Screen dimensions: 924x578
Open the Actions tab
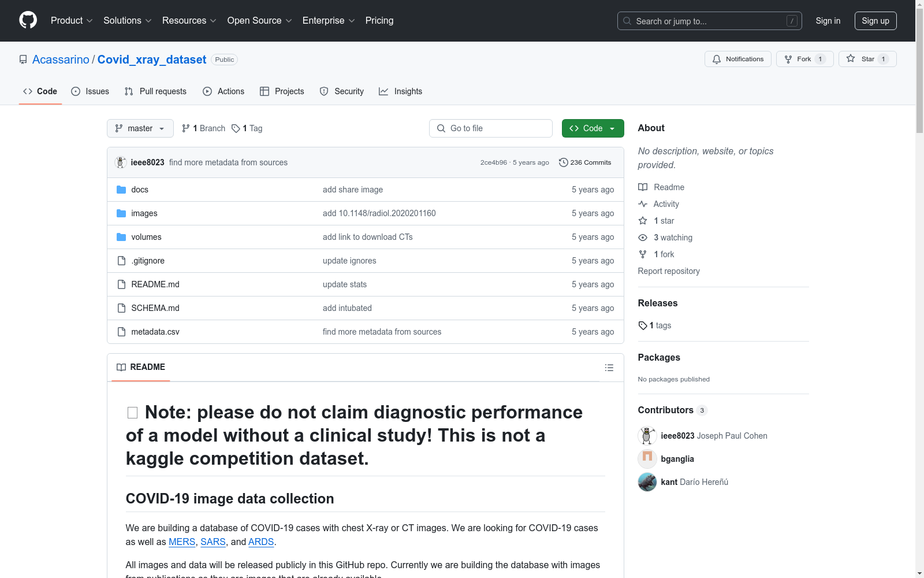[223, 91]
